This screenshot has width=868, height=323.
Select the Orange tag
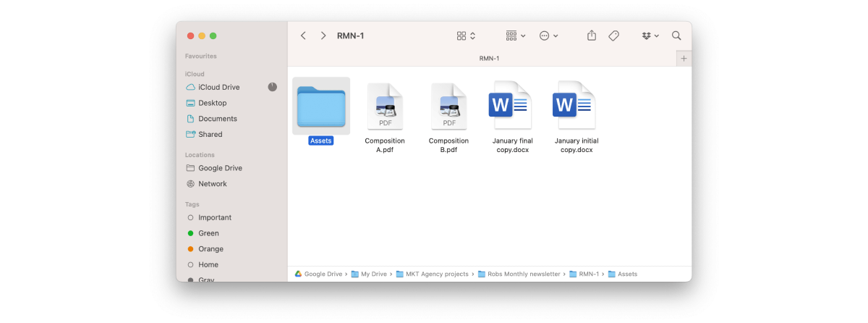(205, 249)
